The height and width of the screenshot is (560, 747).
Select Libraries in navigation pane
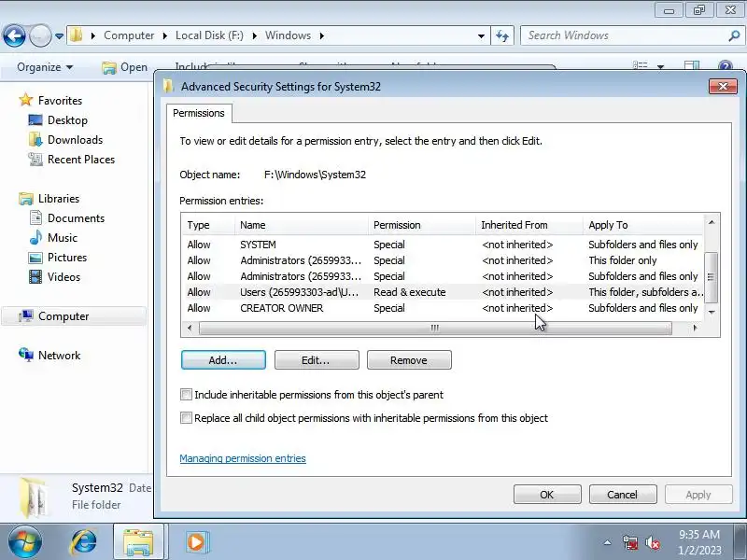tap(59, 198)
